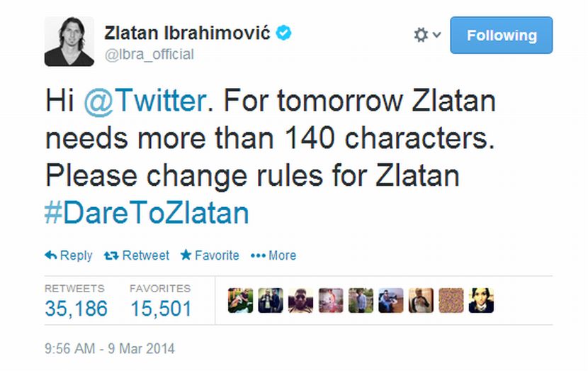The height and width of the screenshot is (371, 588).
Task: Open the #DareToZlatan hashtag
Action: (147, 213)
